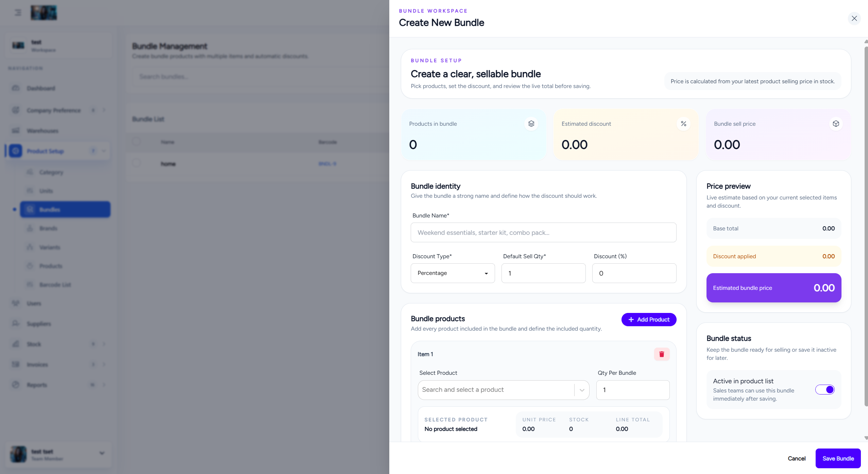Click the Discount applied row

tap(773, 256)
